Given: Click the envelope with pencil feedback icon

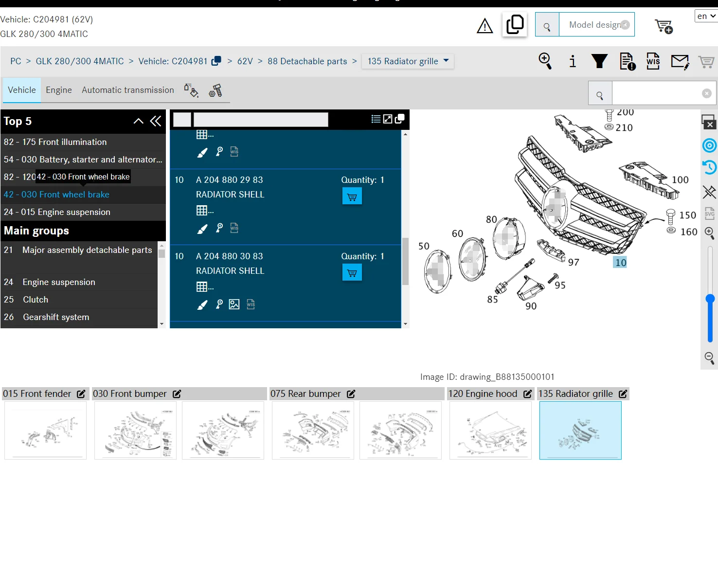Looking at the screenshot, I should point(680,62).
